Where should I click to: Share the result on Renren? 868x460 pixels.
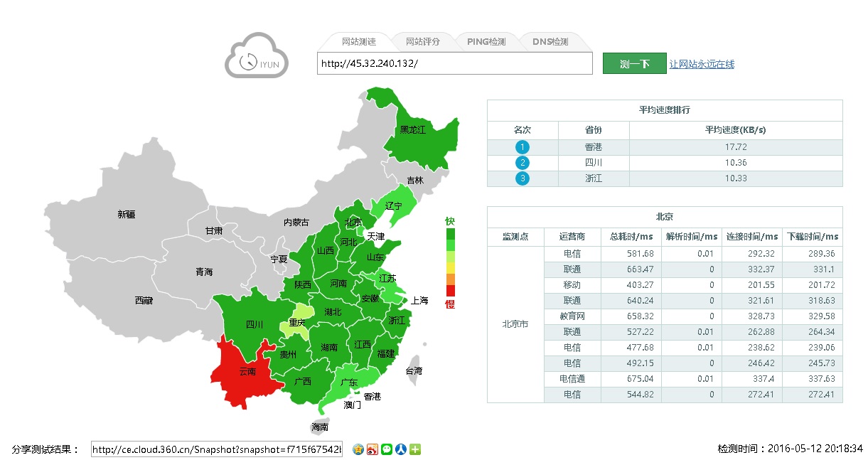click(x=401, y=449)
